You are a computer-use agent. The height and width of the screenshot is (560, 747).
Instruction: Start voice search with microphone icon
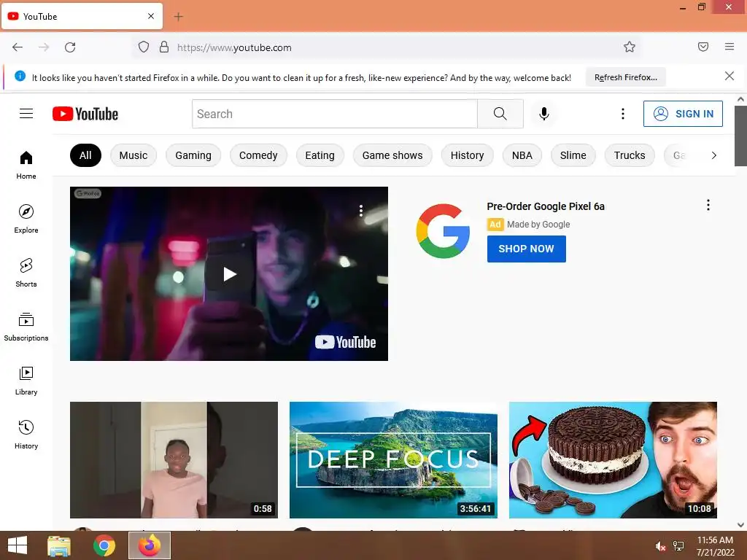click(544, 114)
